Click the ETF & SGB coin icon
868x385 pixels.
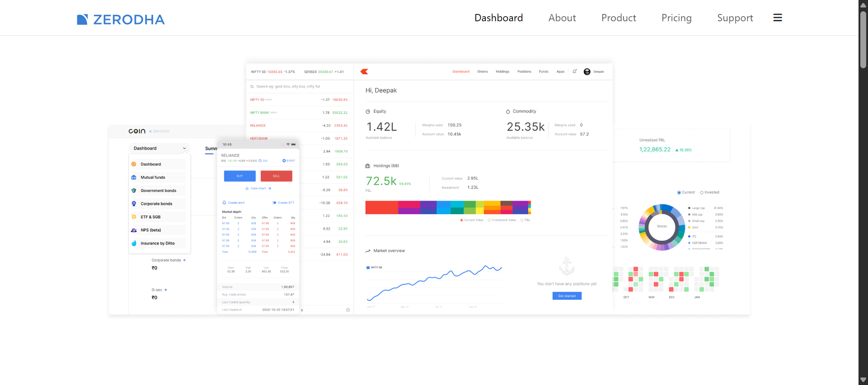click(134, 217)
